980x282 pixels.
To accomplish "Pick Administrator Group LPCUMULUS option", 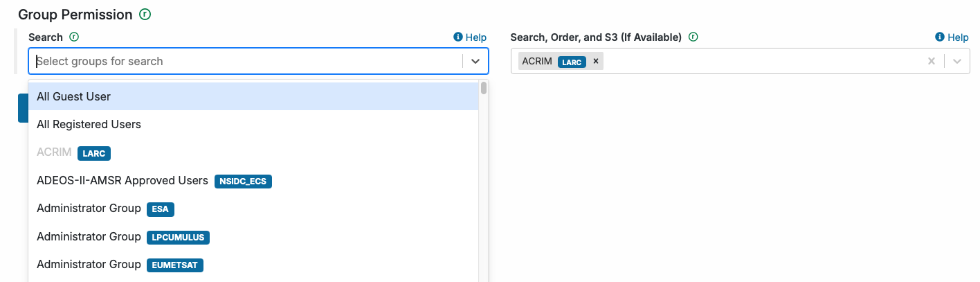I will tap(89, 237).
